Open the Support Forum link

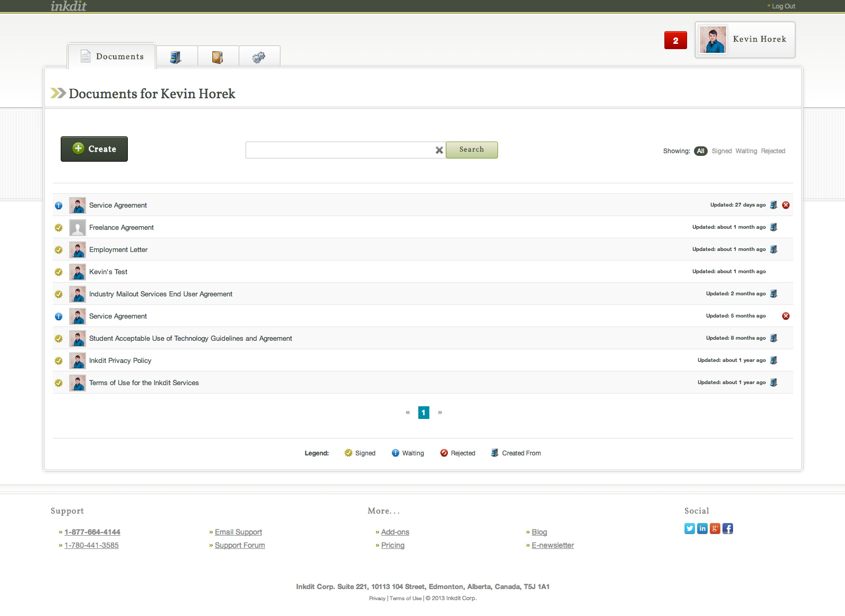point(240,545)
